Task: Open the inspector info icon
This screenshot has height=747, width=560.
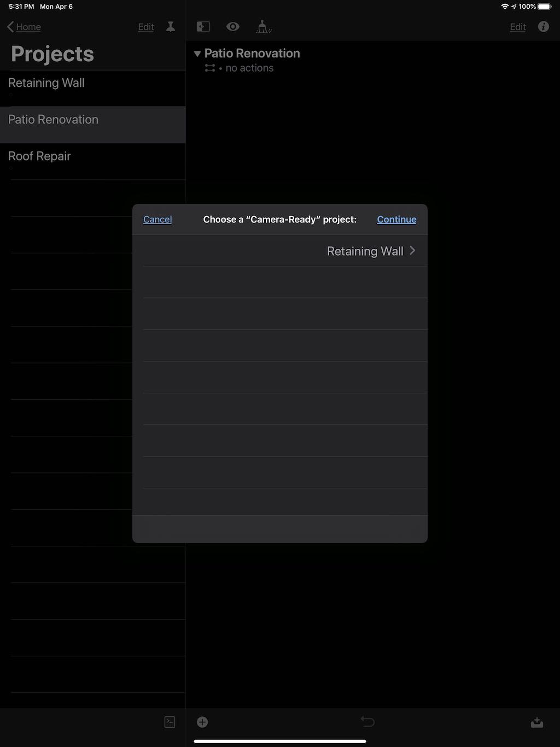Action: (x=544, y=26)
